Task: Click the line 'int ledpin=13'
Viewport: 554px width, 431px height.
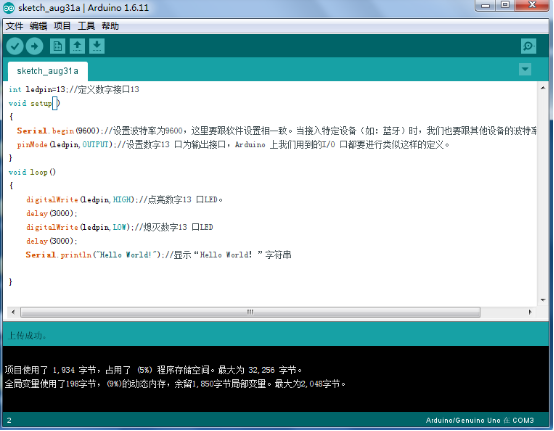Action: point(74,89)
